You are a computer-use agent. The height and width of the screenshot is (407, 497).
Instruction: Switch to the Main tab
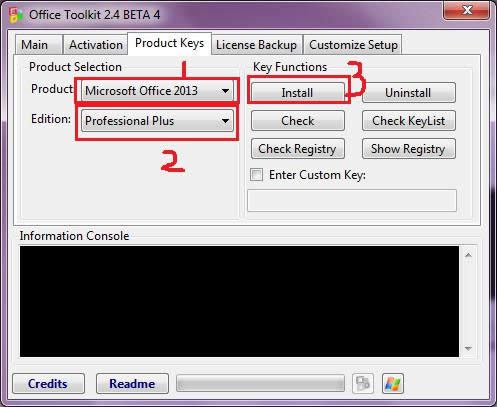click(39, 45)
